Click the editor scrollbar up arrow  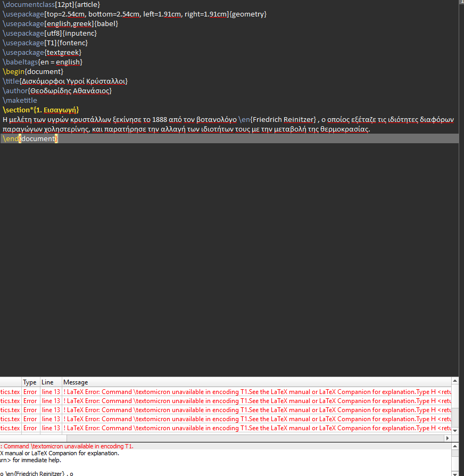461,4
